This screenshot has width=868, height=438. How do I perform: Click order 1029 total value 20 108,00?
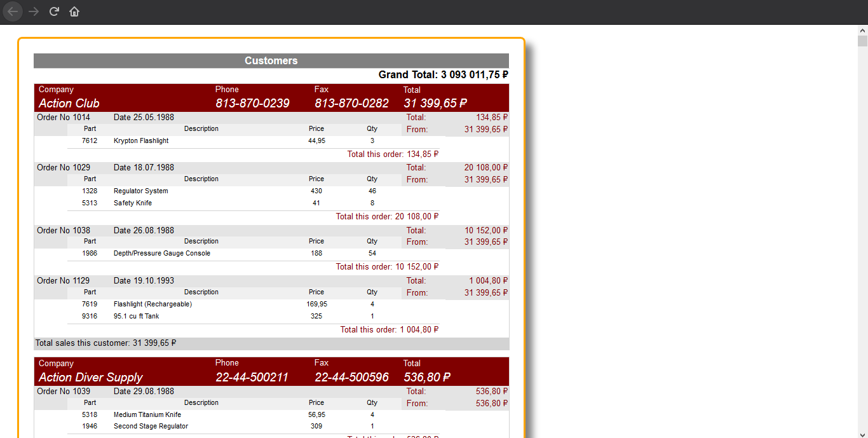[486, 167]
